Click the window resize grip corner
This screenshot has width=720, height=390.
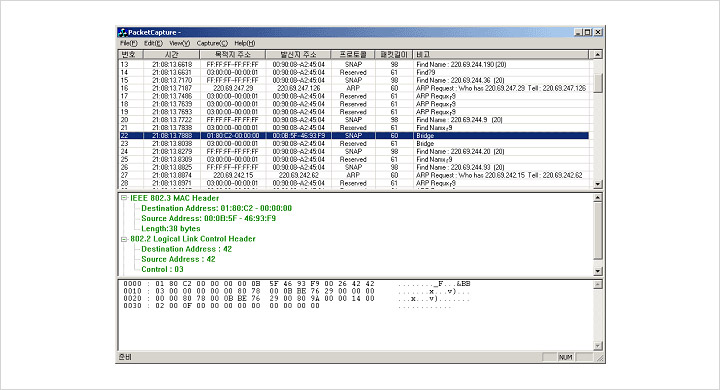click(x=600, y=358)
